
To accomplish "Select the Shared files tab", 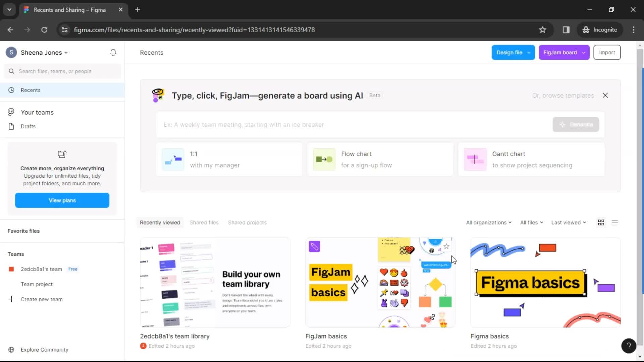I will pyautogui.click(x=204, y=222).
